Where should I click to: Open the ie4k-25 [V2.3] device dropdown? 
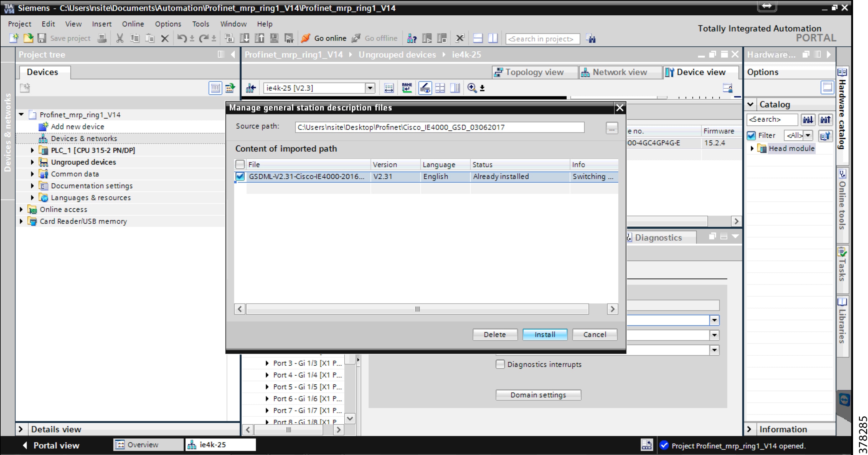[x=370, y=88]
